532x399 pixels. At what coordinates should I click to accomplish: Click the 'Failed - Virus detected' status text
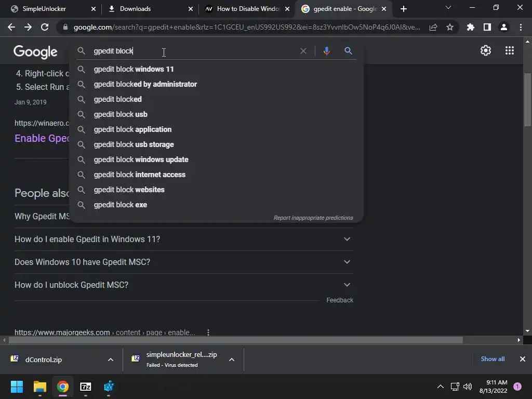click(x=172, y=365)
